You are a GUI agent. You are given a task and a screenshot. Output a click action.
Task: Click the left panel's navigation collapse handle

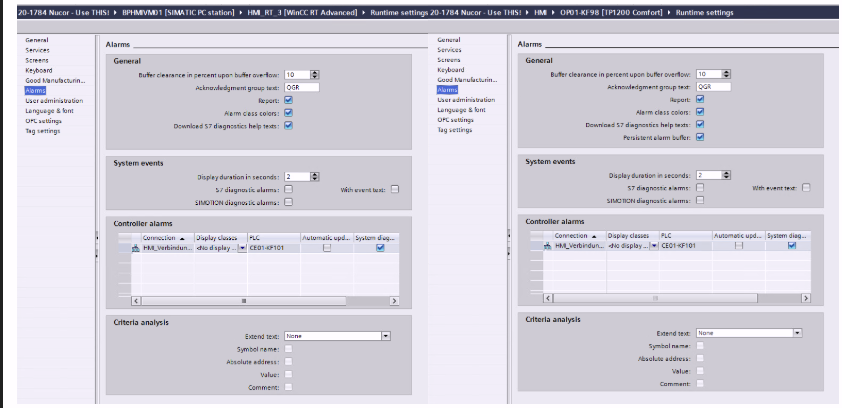pyautogui.click(x=95, y=236)
